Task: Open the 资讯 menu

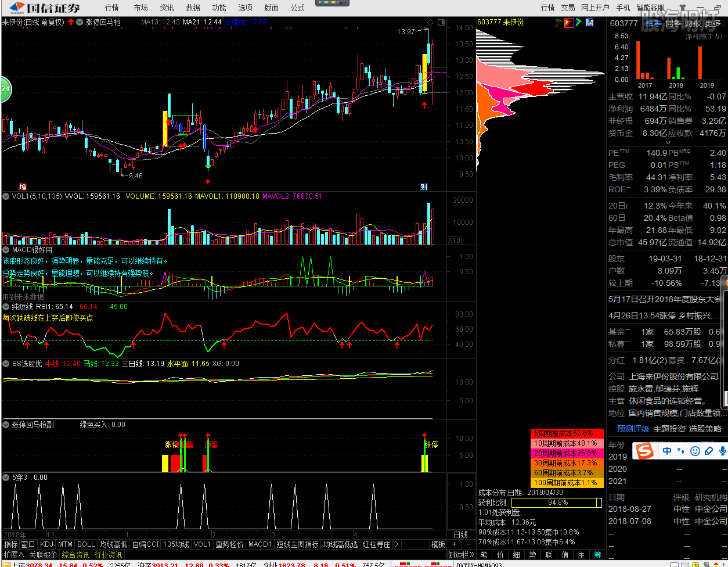Action: [167, 8]
